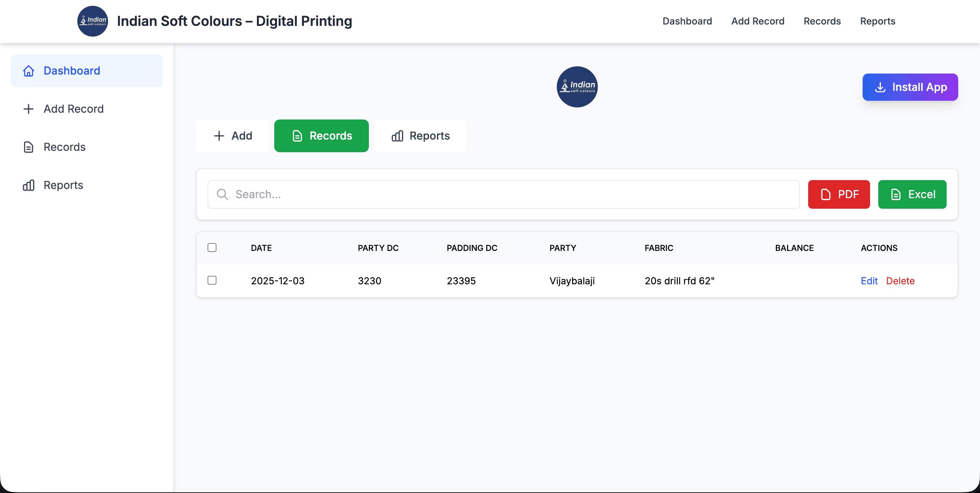Image resolution: width=980 pixels, height=493 pixels.
Task: Click the red PDF export button
Action: click(x=839, y=194)
